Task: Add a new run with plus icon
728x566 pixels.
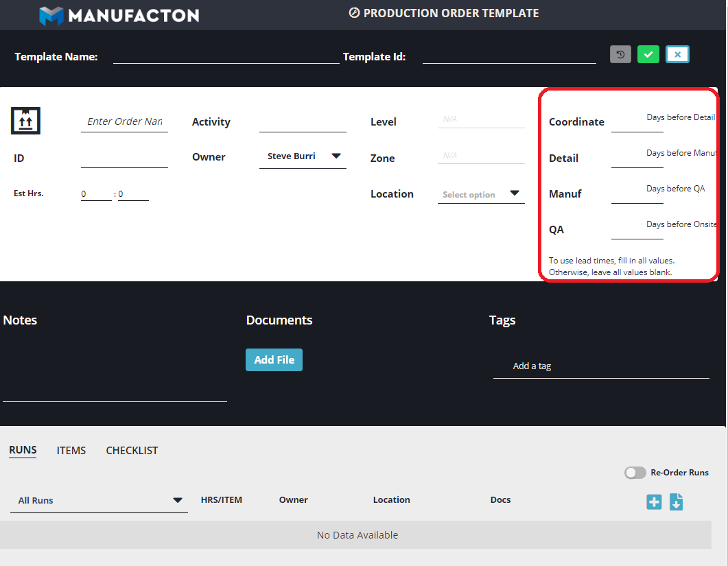Action: [x=654, y=502]
